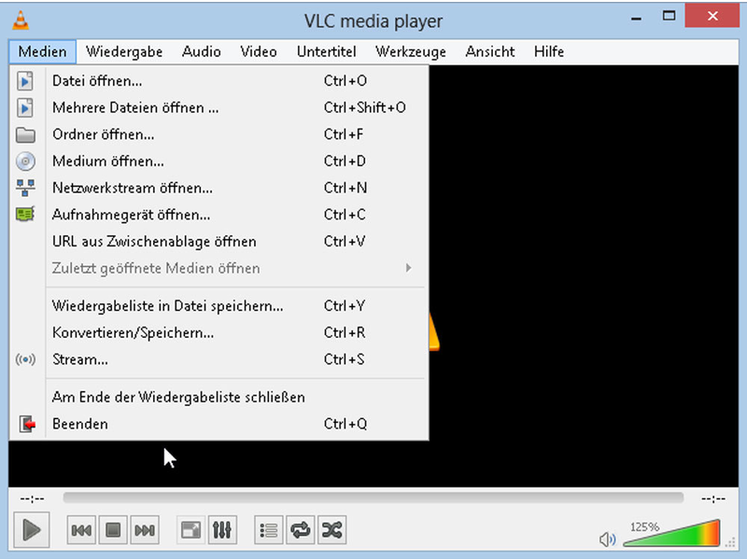Click the Mehrere Dateien öffnen icon
Viewport: 747px width, 560px height.
tap(25, 107)
